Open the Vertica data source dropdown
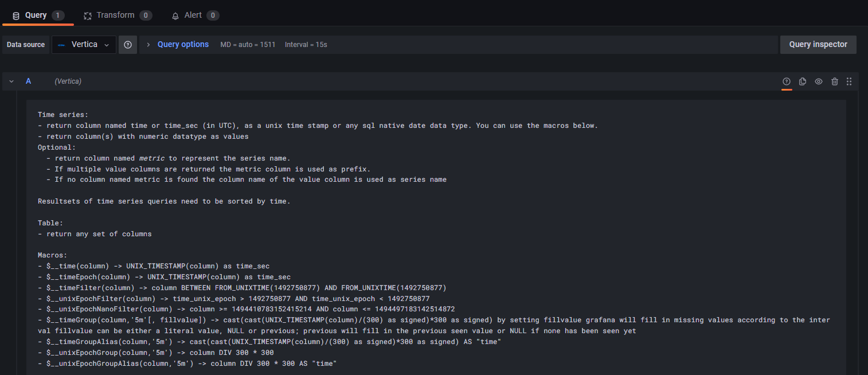This screenshot has height=375, width=868. 84,45
